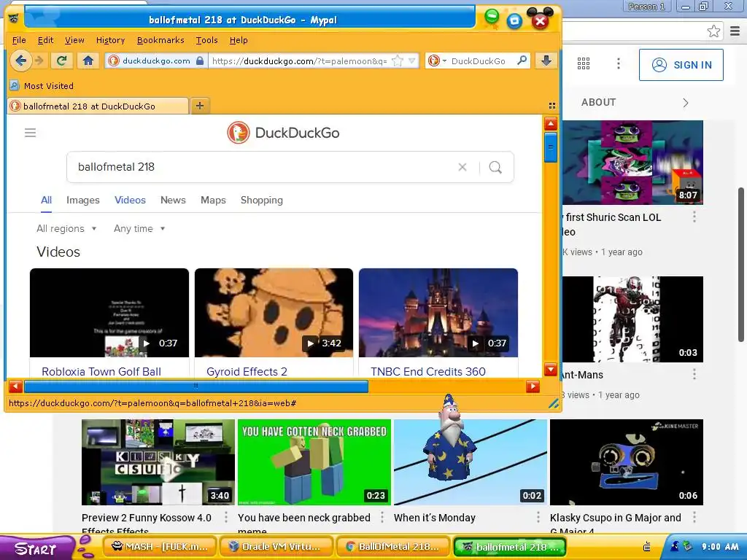
Task: Click the vertical scrollbar thumb in Mypal
Action: click(550, 147)
